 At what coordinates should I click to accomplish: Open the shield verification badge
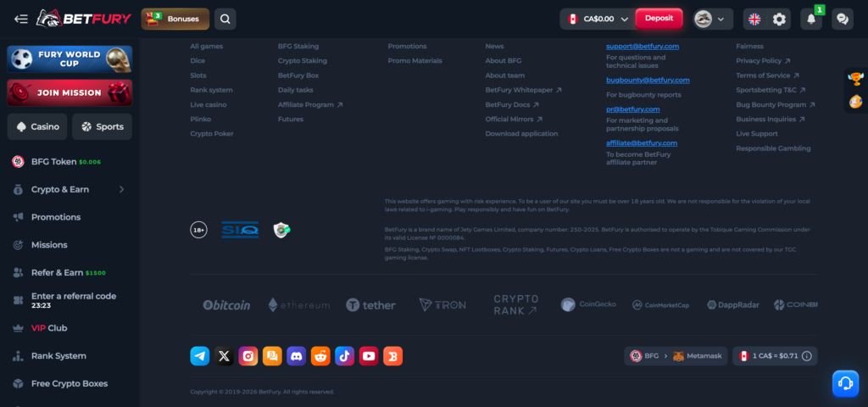[281, 230]
